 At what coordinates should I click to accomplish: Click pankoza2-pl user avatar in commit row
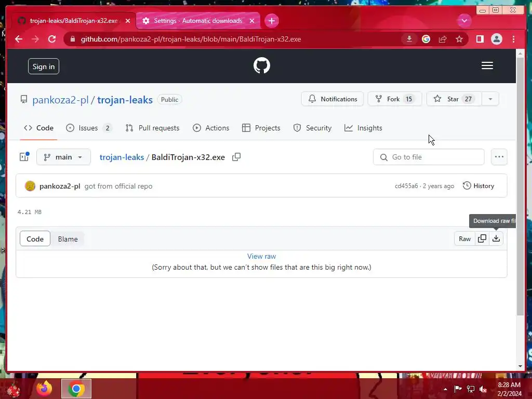coord(30,186)
